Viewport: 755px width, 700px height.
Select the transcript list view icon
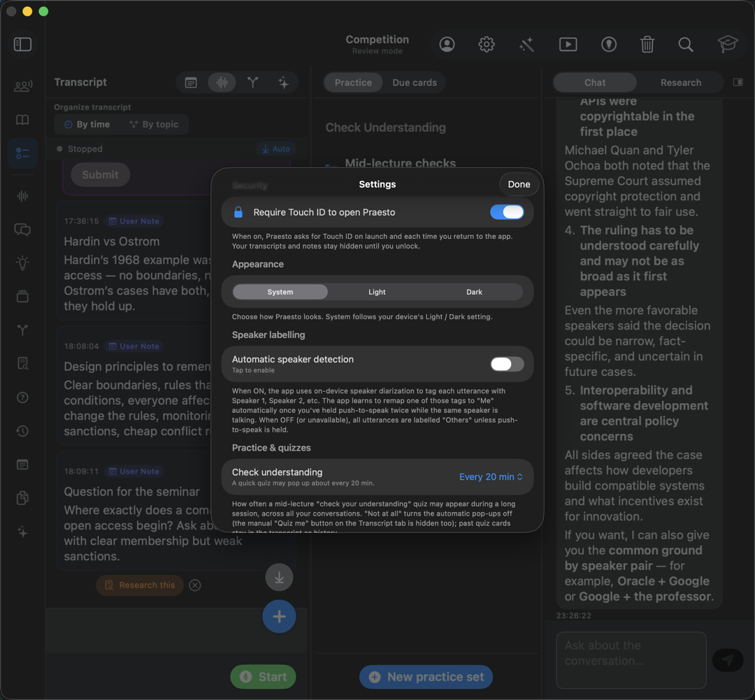coord(191,82)
